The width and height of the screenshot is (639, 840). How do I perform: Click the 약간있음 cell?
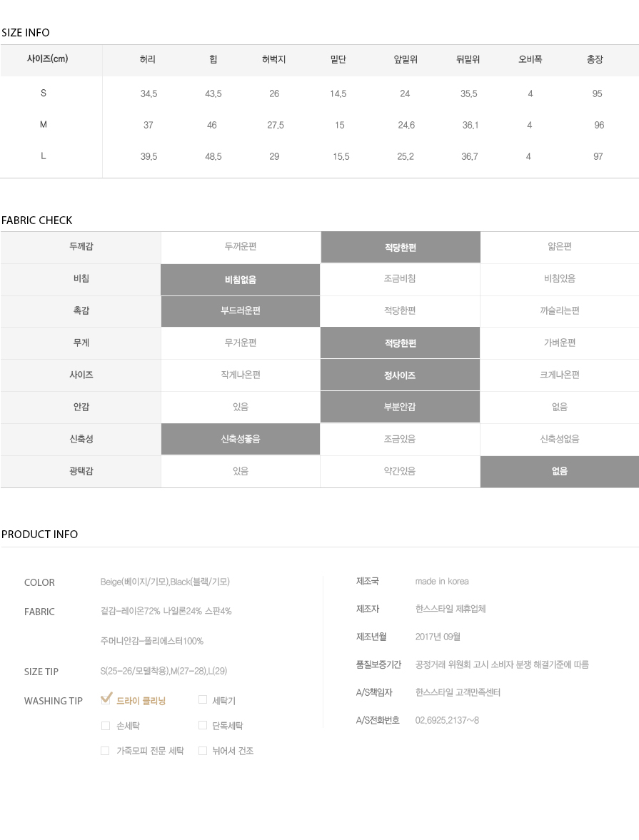(401, 472)
